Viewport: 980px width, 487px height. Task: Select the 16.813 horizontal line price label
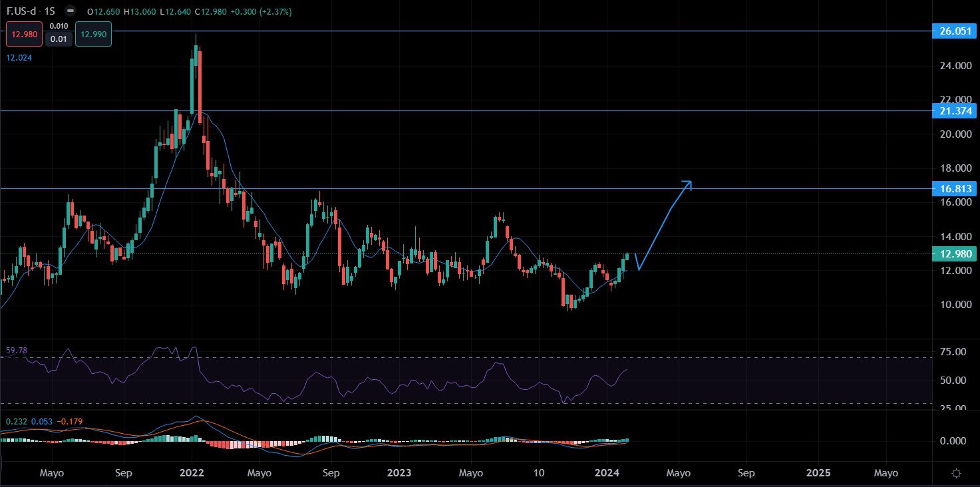pos(955,189)
